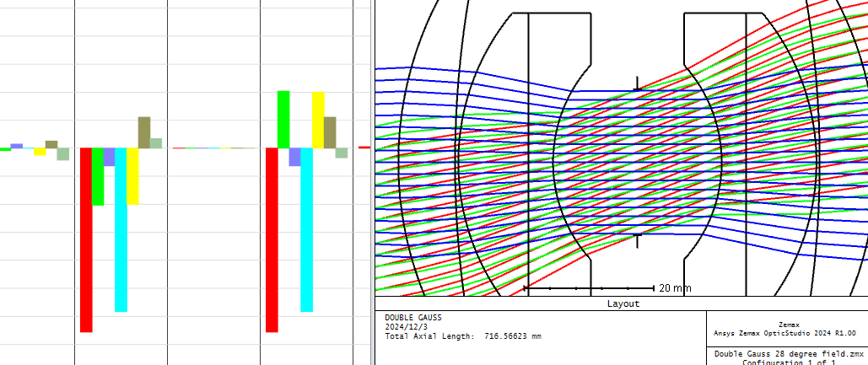Viewport: 868px width, 365px height.
Task: Click the Layout title label
Action: point(623,303)
